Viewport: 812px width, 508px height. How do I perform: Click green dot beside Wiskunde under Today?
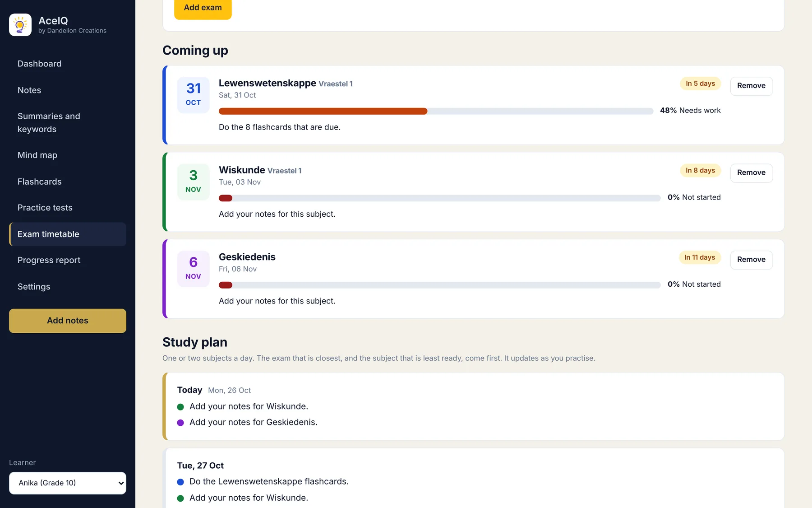[x=180, y=407]
